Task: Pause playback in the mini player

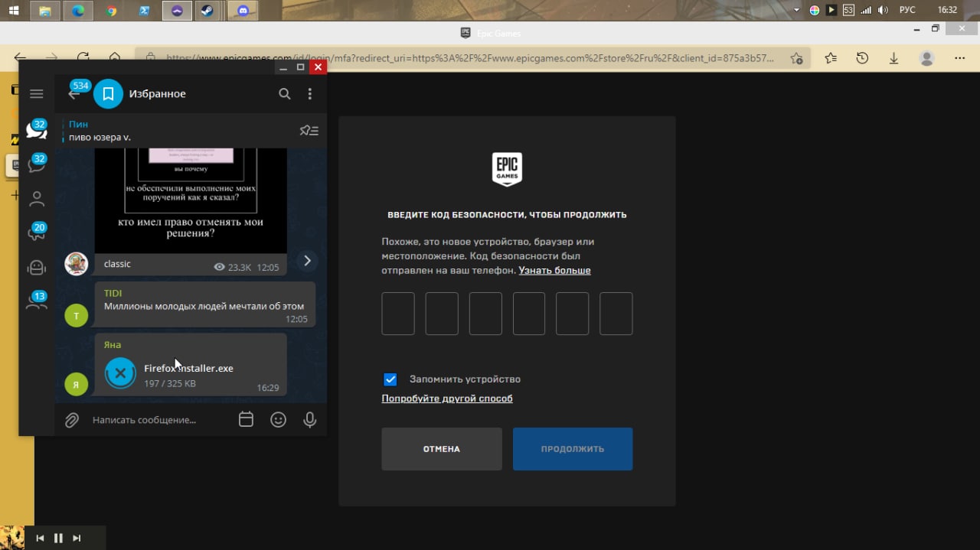Action: (58, 539)
